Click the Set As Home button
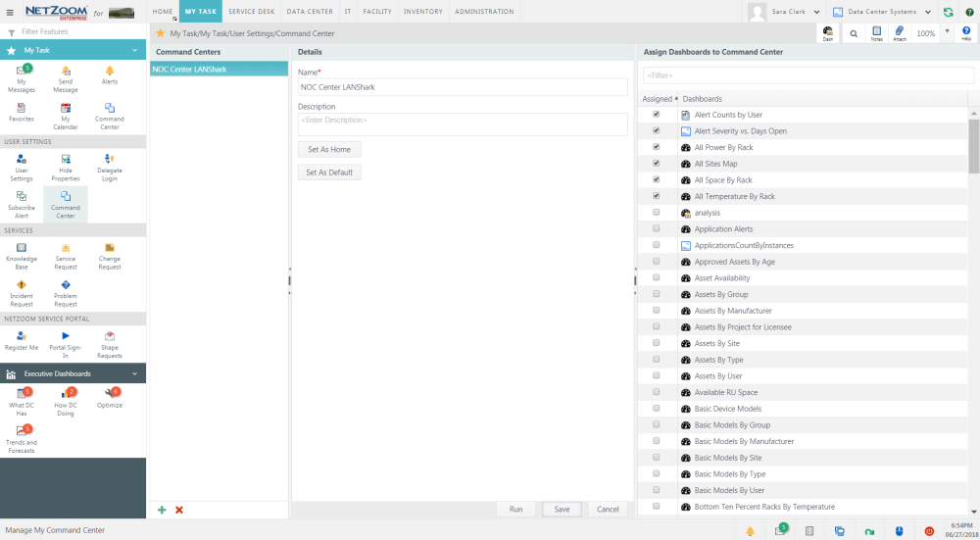The image size is (980, 540). (x=329, y=149)
